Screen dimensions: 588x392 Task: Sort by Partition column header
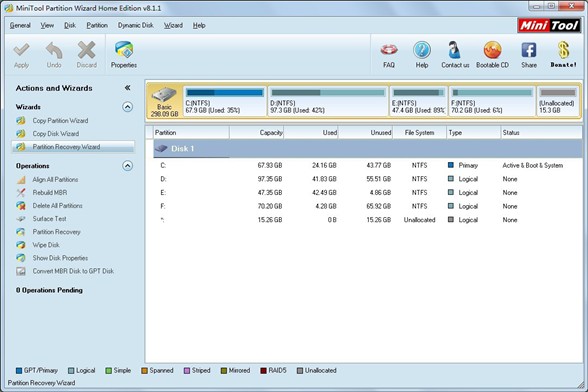191,132
